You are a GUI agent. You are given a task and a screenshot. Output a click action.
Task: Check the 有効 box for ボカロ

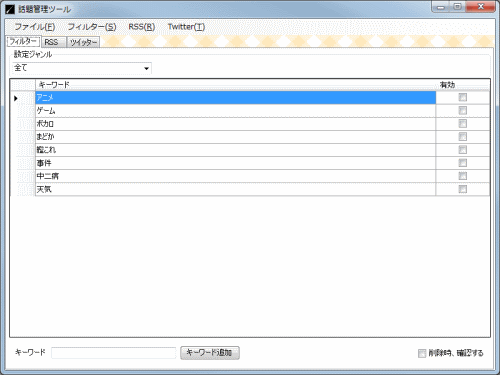point(462,124)
